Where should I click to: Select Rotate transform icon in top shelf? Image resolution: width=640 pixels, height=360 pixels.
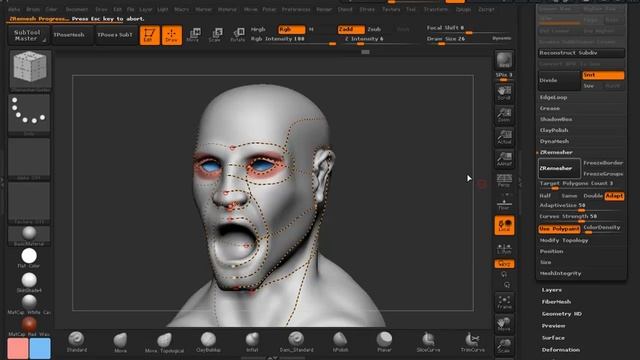pyautogui.click(x=238, y=35)
